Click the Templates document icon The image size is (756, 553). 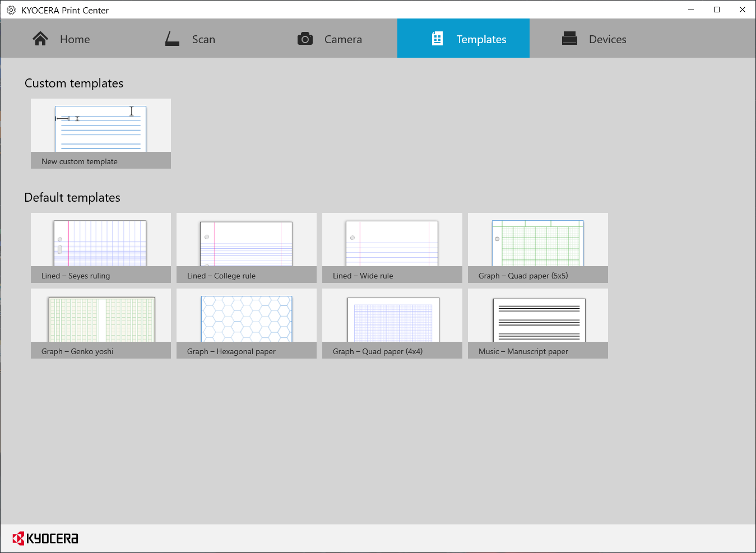coord(437,39)
